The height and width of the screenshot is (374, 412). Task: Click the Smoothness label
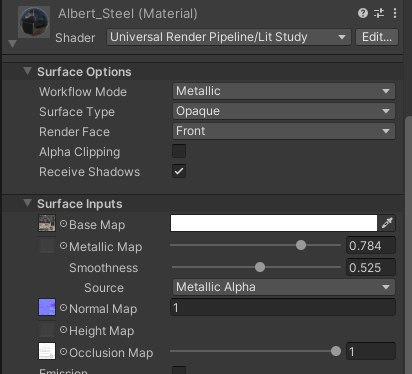click(x=103, y=268)
